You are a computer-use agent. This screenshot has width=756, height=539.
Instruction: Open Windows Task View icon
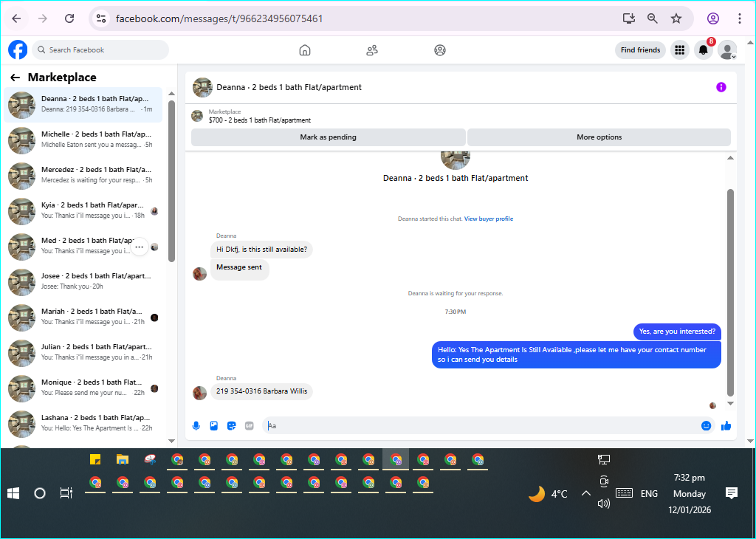click(66, 493)
